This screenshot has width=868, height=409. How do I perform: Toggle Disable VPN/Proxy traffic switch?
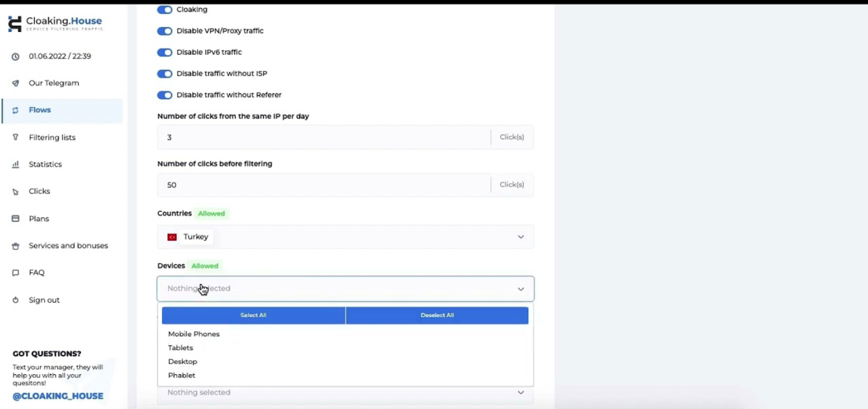[164, 31]
